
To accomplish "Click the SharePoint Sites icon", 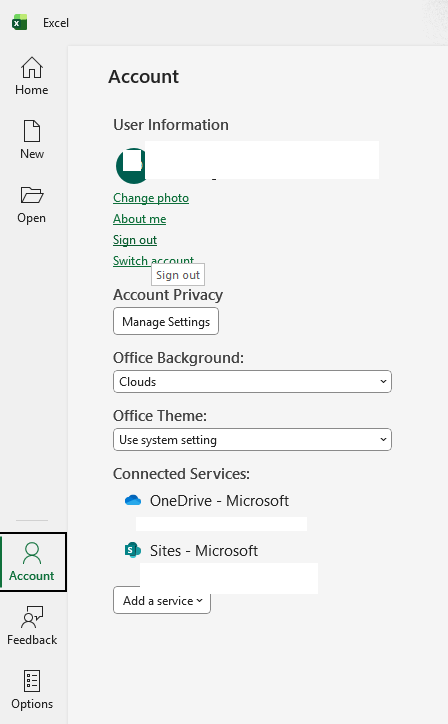I will 133,550.
